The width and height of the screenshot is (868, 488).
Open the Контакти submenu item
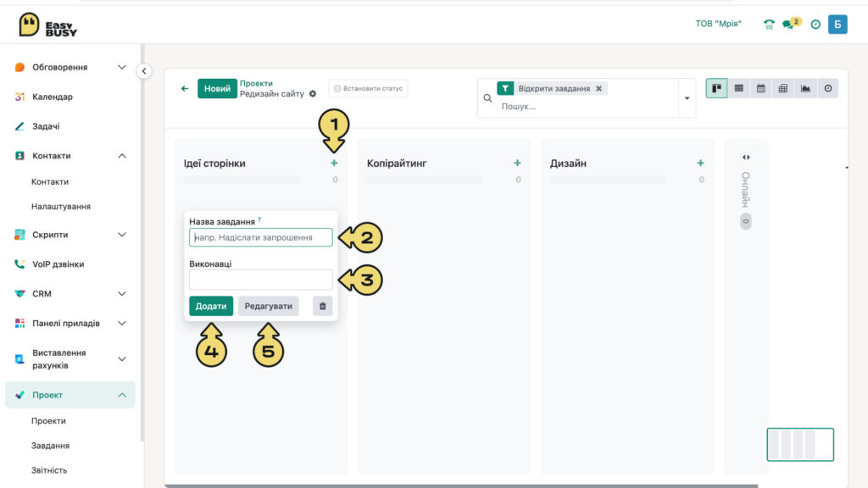[x=50, y=181]
